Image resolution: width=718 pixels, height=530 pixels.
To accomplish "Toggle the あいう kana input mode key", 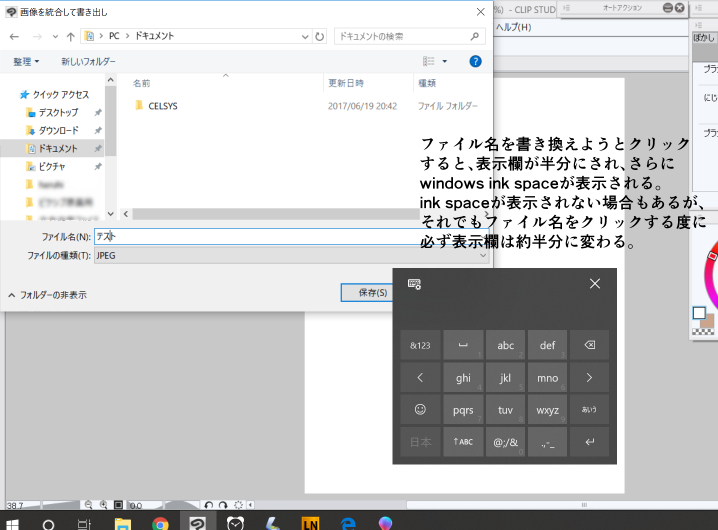I will (x=589, y=409).
